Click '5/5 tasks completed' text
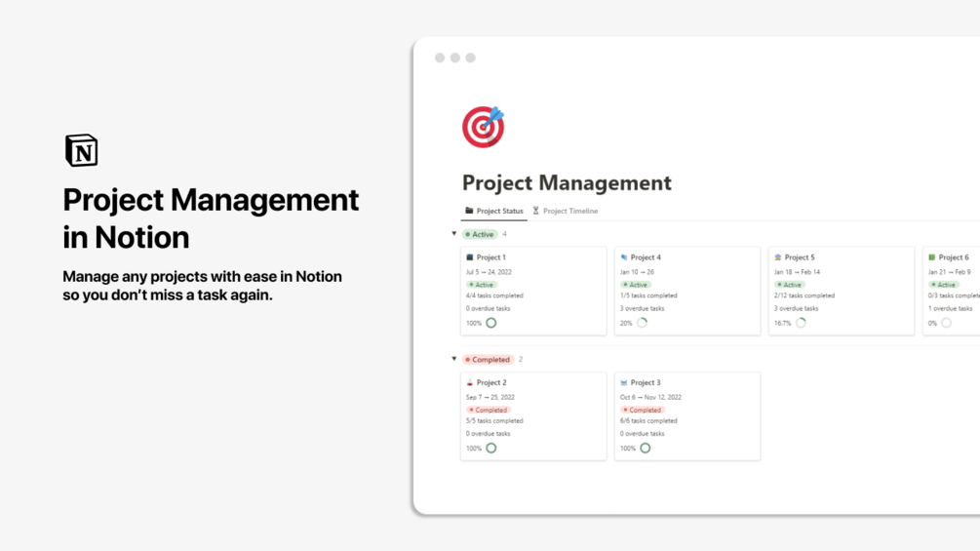This screenshot has width=980, height=551. coord(494,420)
